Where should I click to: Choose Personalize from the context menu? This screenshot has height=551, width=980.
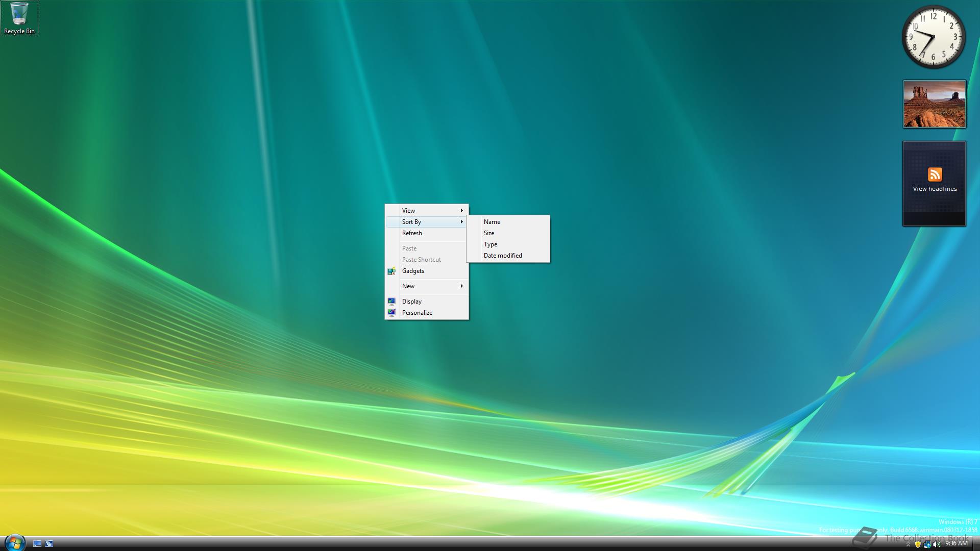pyautogui.click(x=427, y=313)
